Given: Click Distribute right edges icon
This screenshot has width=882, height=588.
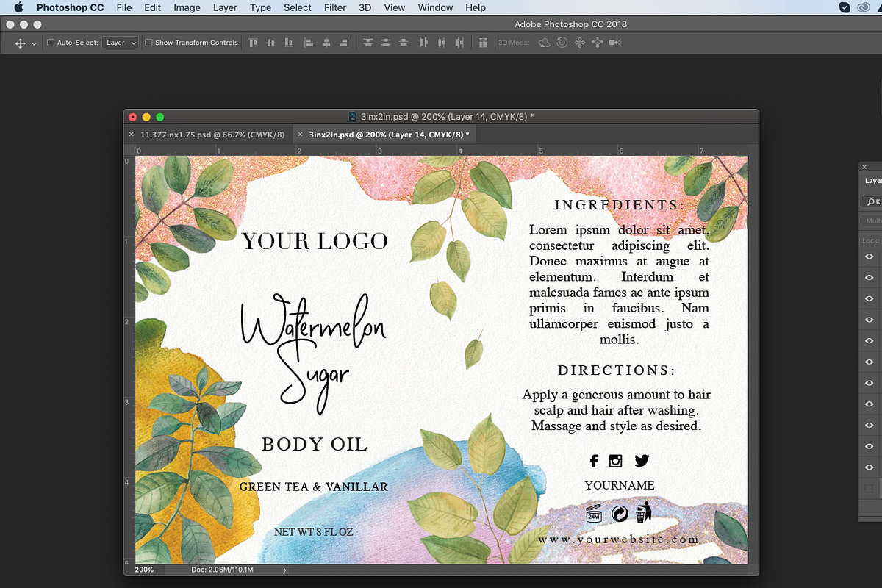Looking at the screenshot, I should 458,43.
